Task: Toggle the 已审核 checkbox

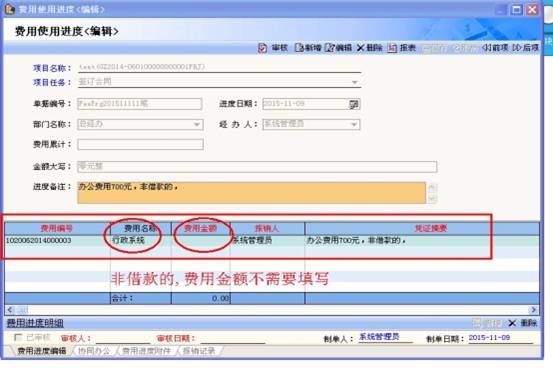Action: (18, 337)
